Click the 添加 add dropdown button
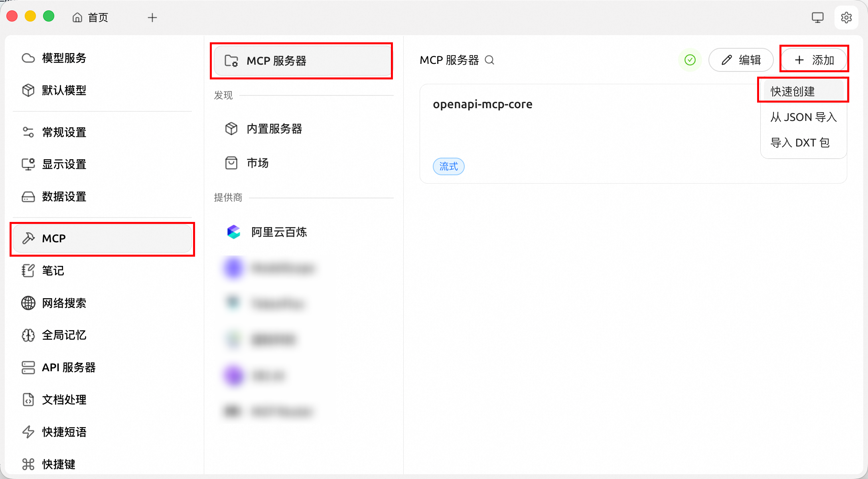This screenshot has width=868, height=479. coord(814,60)
